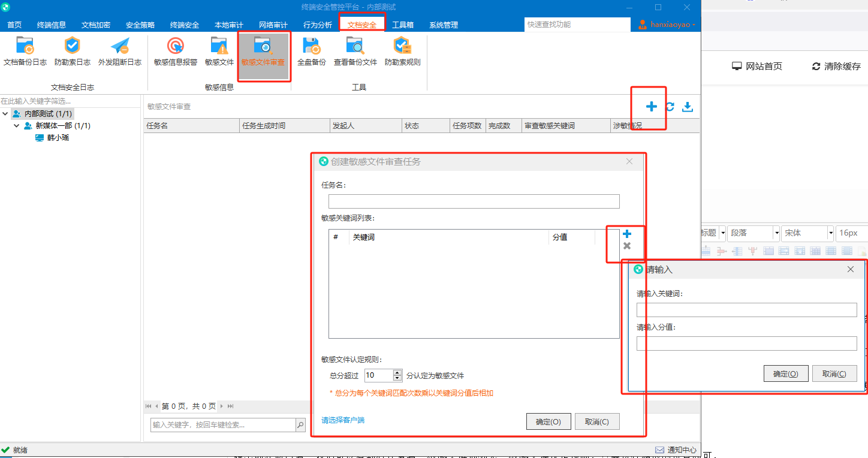This screenshot has width=868, height=458.
Task: Switch to the 安全策略 tab
Action: pos(140,25)
